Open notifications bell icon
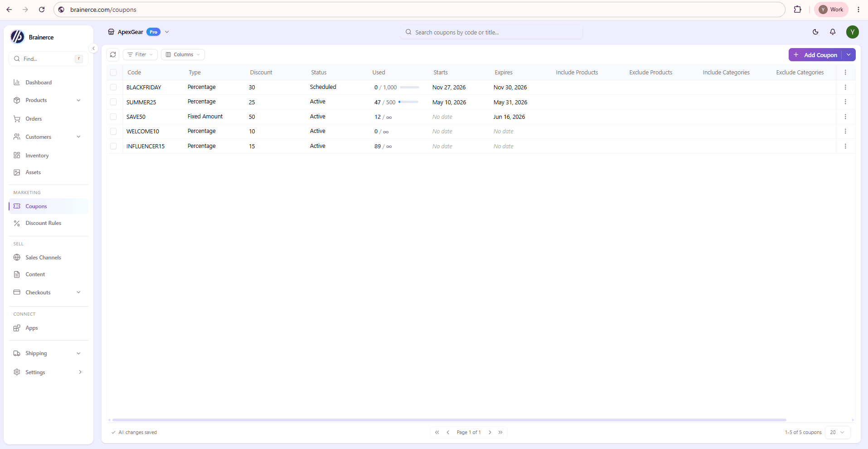868x449 pixels. pyautogui.click(x=833, y=32)
